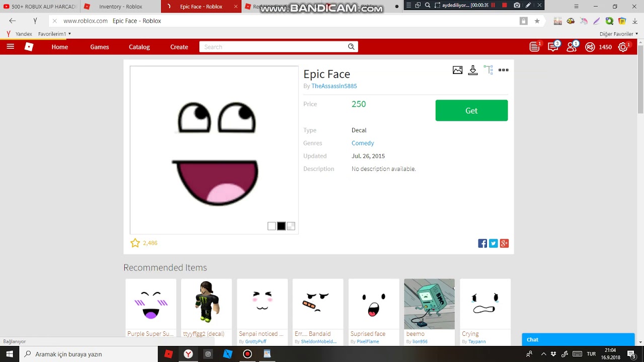
Task: Open the Roblox Chat bar
Action: 578,339
